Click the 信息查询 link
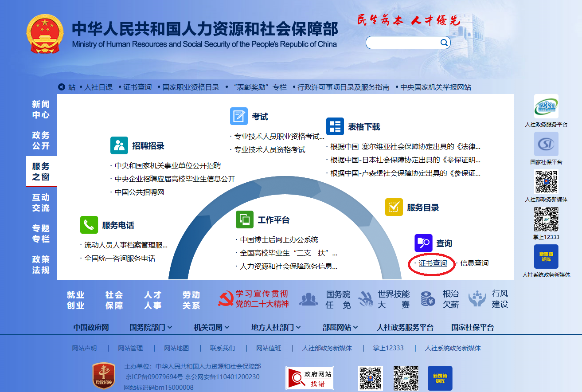Image resolution: width=582 pixels, height=392 pixels. 474,263
